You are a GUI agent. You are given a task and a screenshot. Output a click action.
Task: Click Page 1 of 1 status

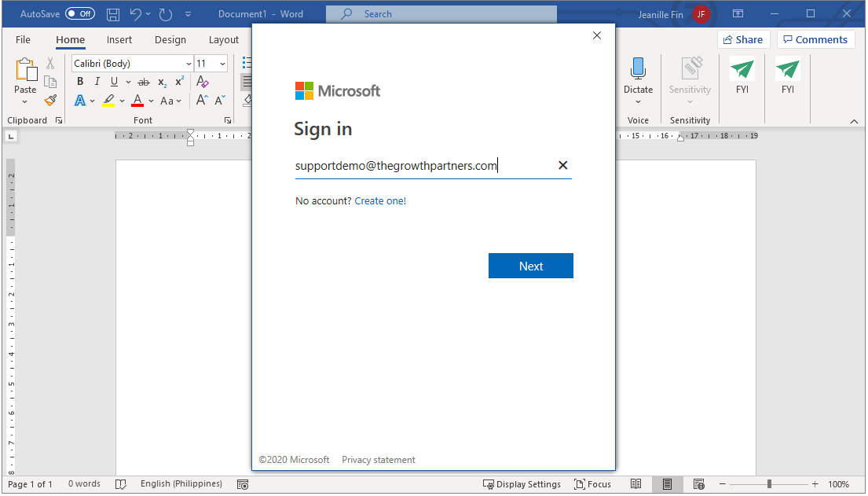pos(30,484)
